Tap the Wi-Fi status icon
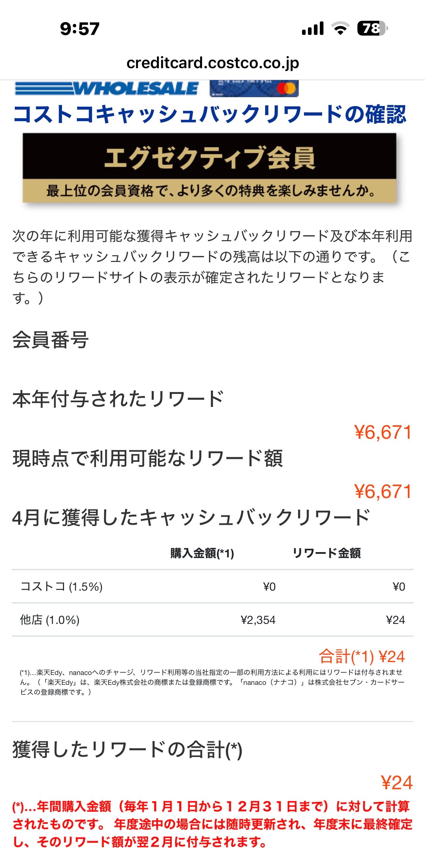This screenshot has width=425, height=868. point(340,28)
